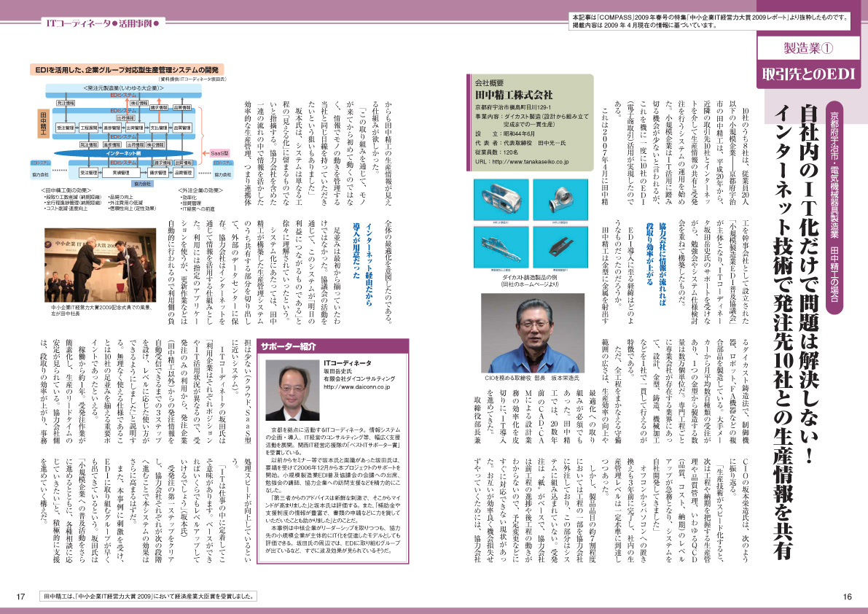Click footer note 経済産業大臣賞を受賞しました

[x=149, y=596]
